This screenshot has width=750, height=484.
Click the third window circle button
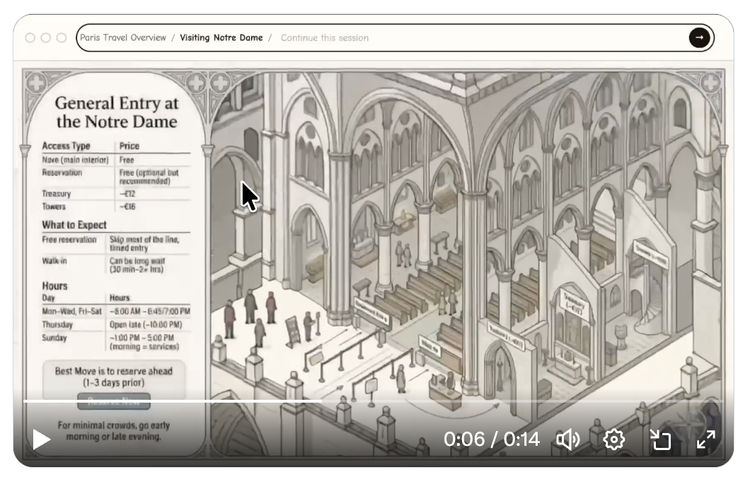point(62,38)
